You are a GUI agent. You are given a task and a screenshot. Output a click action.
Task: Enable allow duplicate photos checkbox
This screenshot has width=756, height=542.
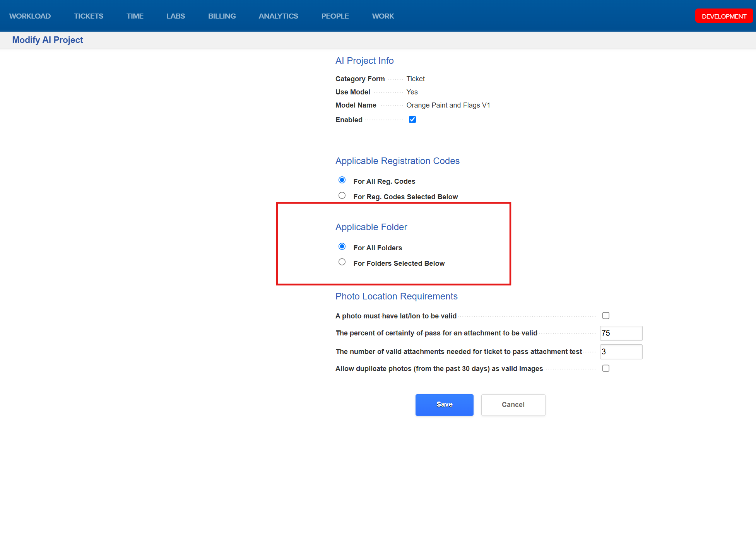pos(605,368)
